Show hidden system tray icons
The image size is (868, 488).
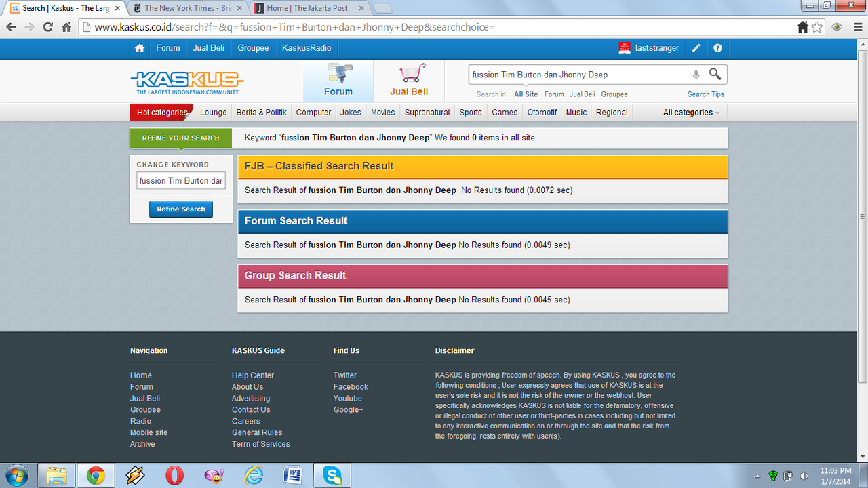[x=757, y=476]
